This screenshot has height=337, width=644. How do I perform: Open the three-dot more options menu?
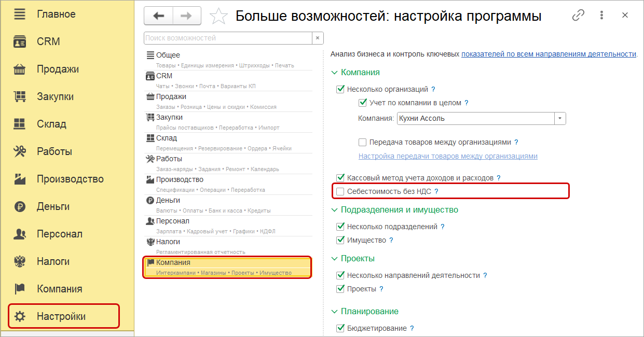click(601, 16)
